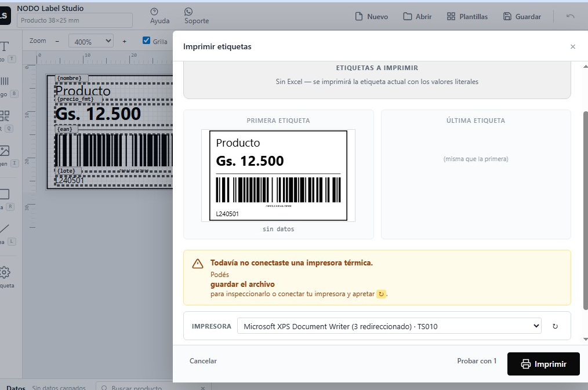The height and width of the screenshot is (390, 588).
Task: Create a new label with Nuevo
Action: pos(371,16)
